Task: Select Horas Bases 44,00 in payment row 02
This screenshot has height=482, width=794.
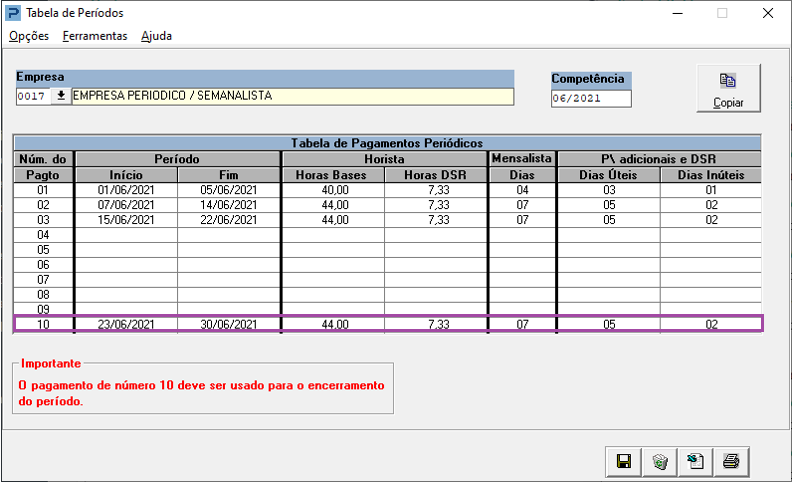Action: pos(333,205)
